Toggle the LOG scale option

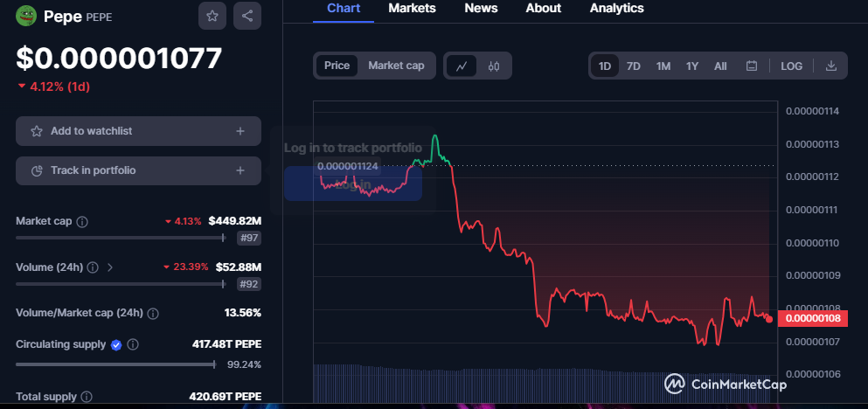791,66
